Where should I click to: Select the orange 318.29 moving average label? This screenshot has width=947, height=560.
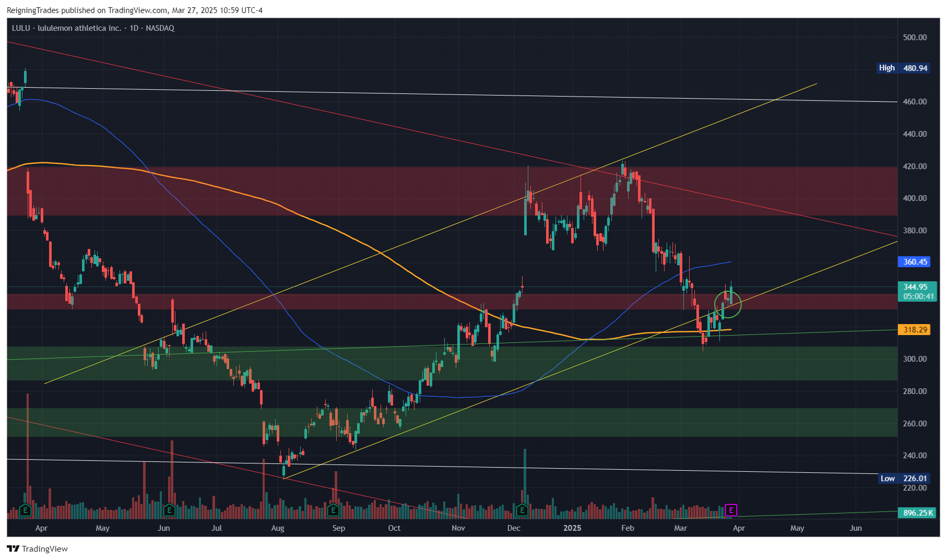pyautogui.click(x=915, y=330)
